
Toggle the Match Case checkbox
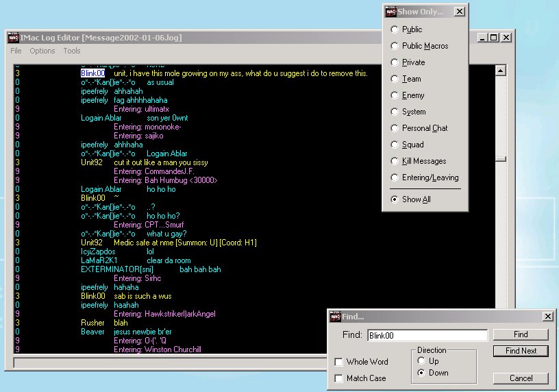click(339, 378)
